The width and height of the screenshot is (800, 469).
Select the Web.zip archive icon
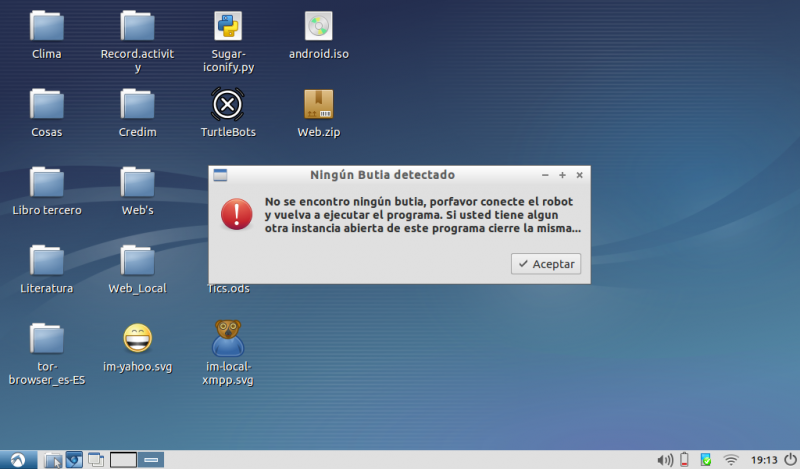318,104
